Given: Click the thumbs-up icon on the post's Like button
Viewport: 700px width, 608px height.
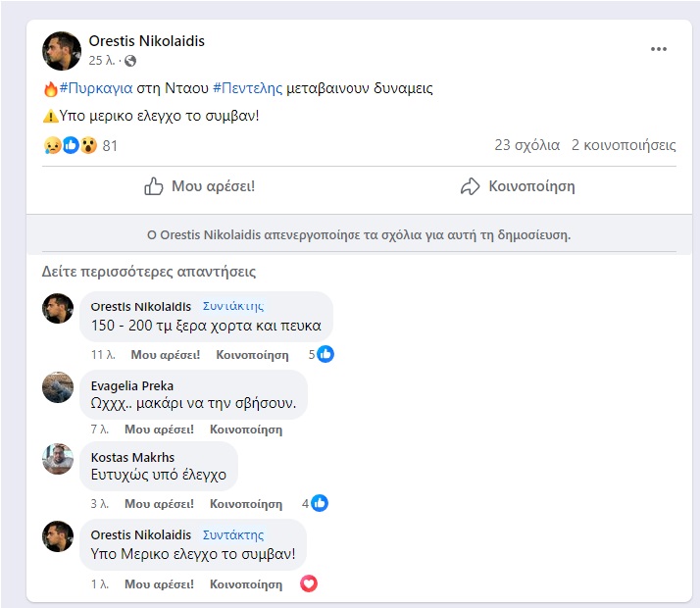Looking at the screenshot, I should coord(154,186).
